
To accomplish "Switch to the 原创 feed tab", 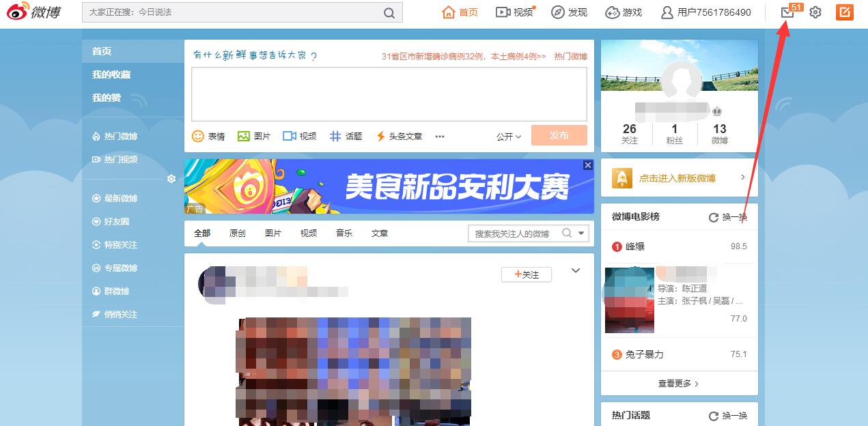I will click(237, 233).
